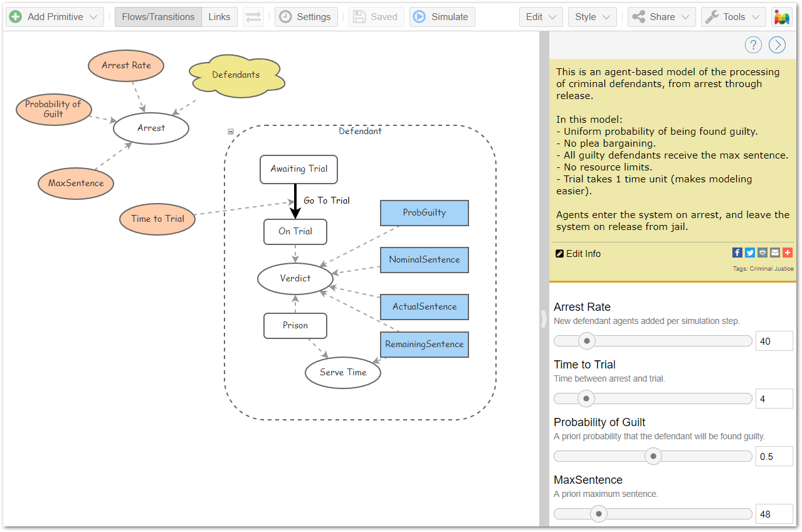Click the reverse direction arrows icon
Image resolution: width=802 pixels, height=532 pixels.
(253, 17)
